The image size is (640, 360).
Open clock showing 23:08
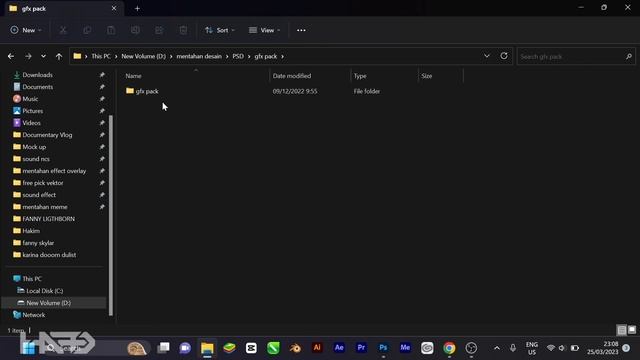[603, 348]
